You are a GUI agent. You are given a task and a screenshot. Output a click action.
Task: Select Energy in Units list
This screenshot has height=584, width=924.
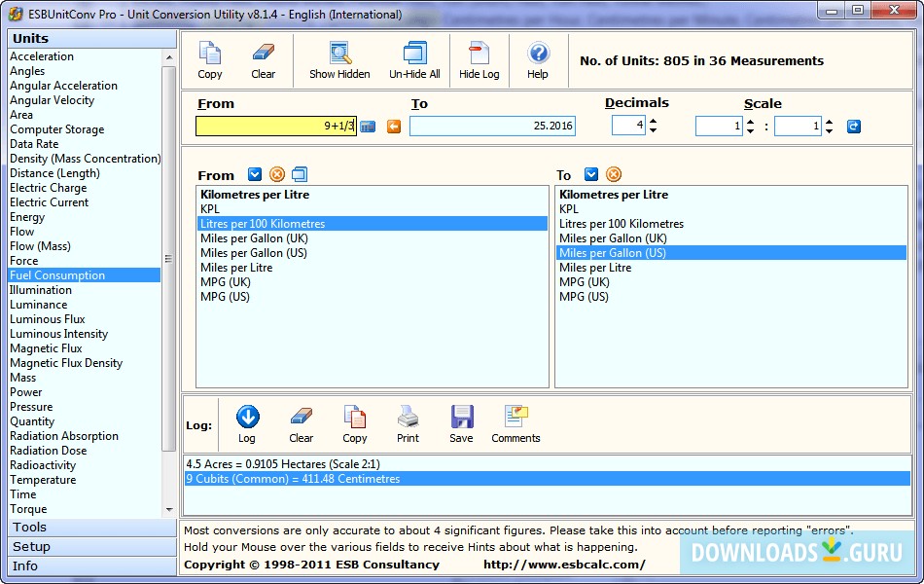point(27,216)
